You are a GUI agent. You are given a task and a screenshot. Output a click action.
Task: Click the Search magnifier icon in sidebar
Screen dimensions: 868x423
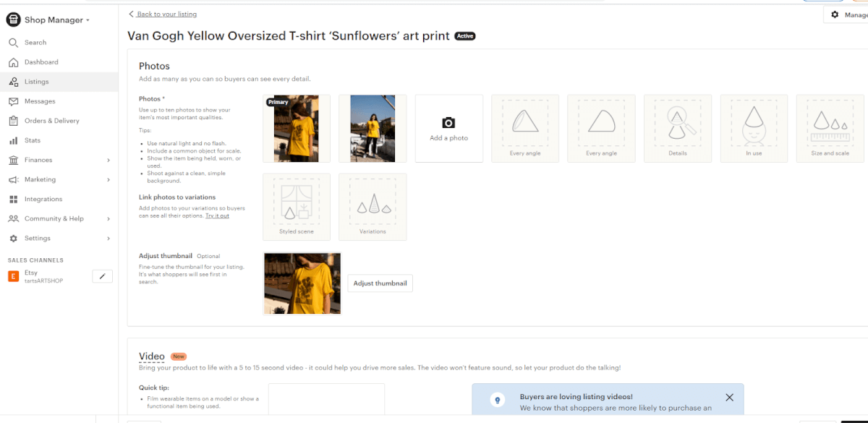(13, 43)
